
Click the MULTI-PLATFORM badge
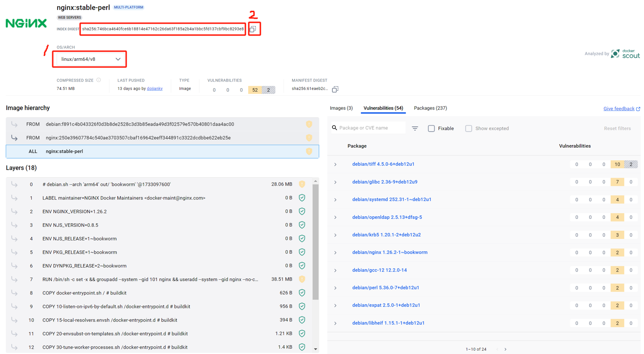pyautogui.click(x=128, y=7)
